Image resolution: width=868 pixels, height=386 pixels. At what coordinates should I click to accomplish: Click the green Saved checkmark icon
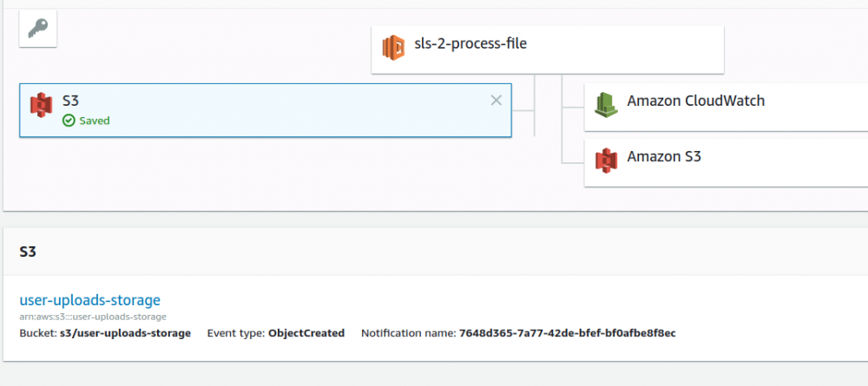69,121
